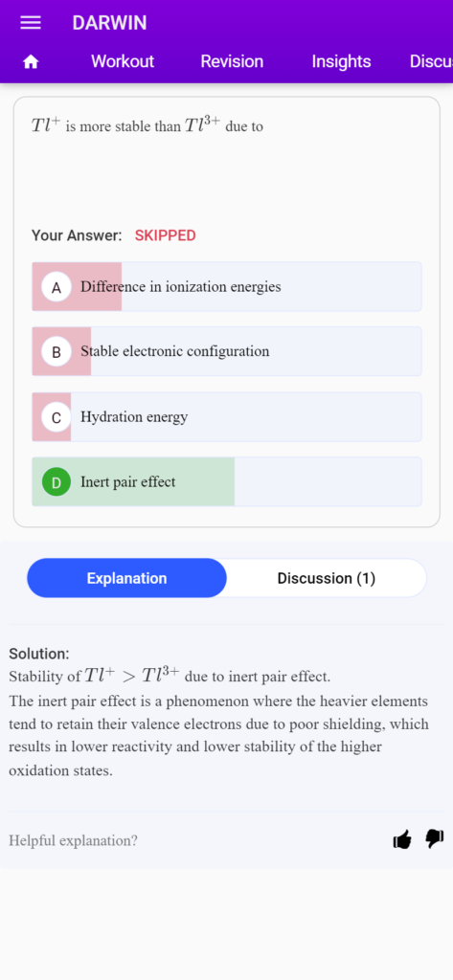Click the thumbs up icon
Viewport: 453px width, 980px height.
(402, 839)
